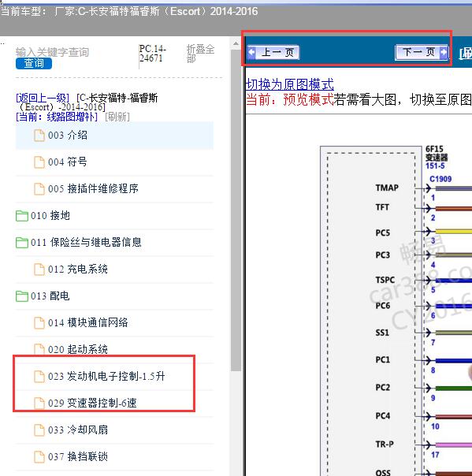Viewport: 472px width, 476px height.
Task: Click file icon beside 014 模块通信网络
Action: click(39, 322)
